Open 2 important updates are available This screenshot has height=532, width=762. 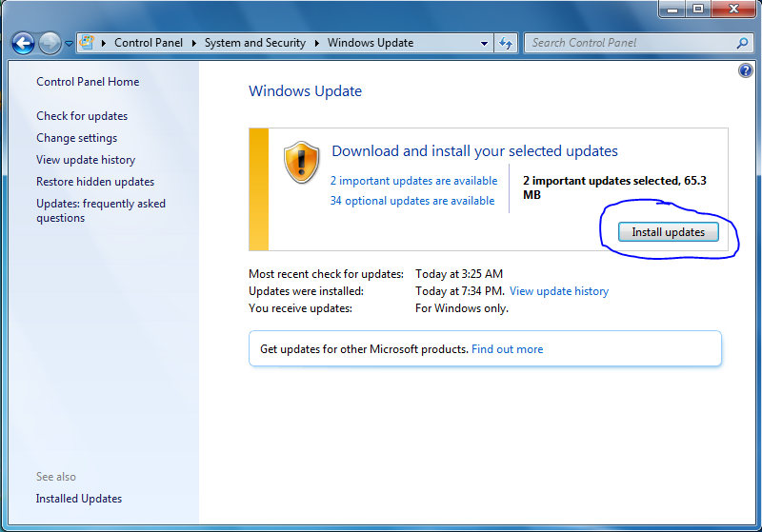coord(413,181)
